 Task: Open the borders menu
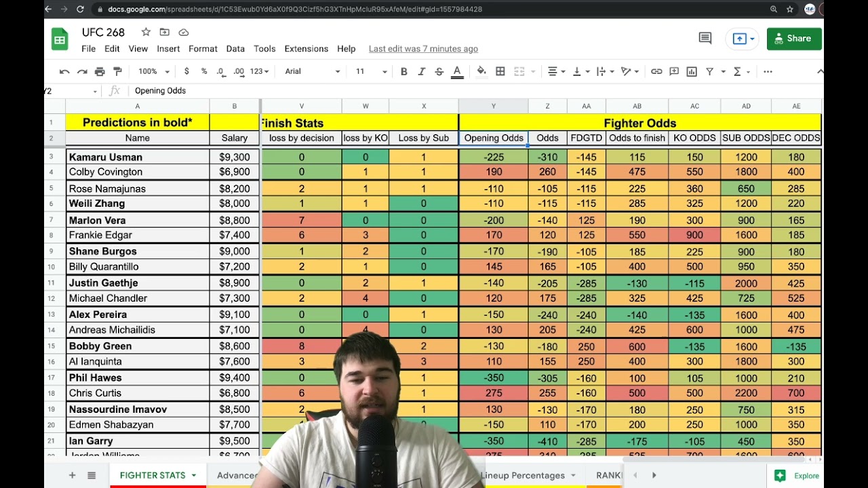coord(500,71)
